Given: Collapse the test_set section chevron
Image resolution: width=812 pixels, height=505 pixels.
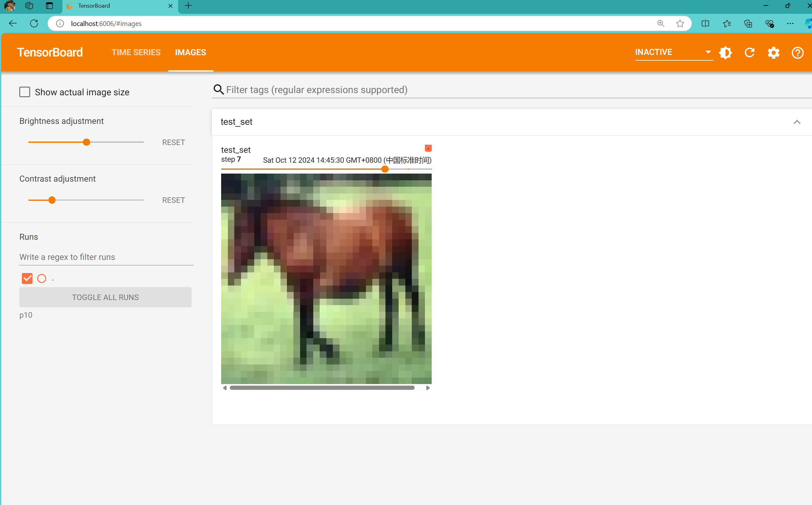Looking at the screenshot, I should click(797, 122).
